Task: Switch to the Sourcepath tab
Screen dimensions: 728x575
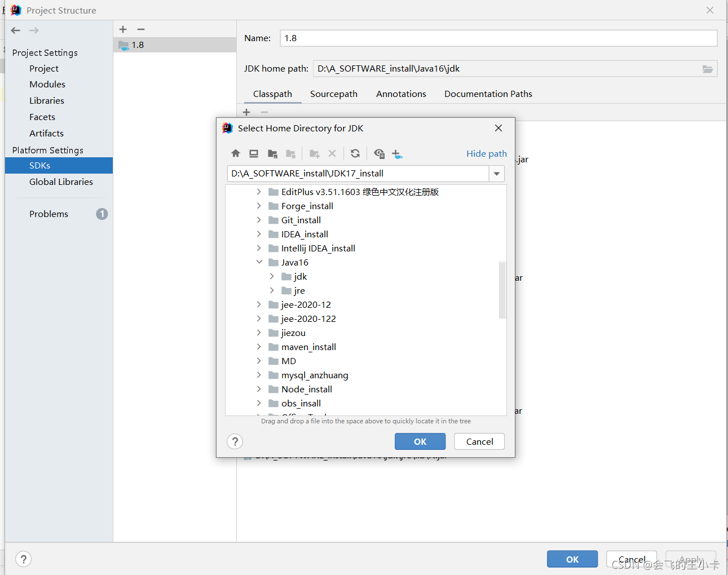Action: [x=334, y=94]
